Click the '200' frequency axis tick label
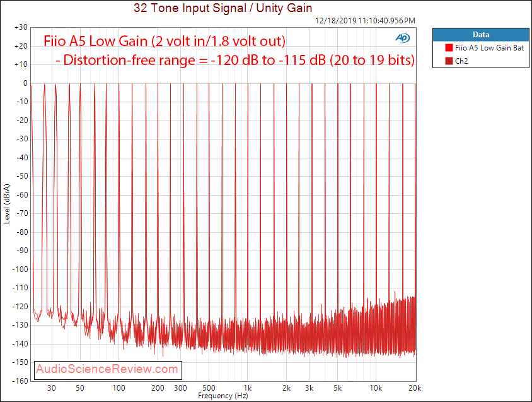This screenshot has height=402, width=532. pos(158,388)
